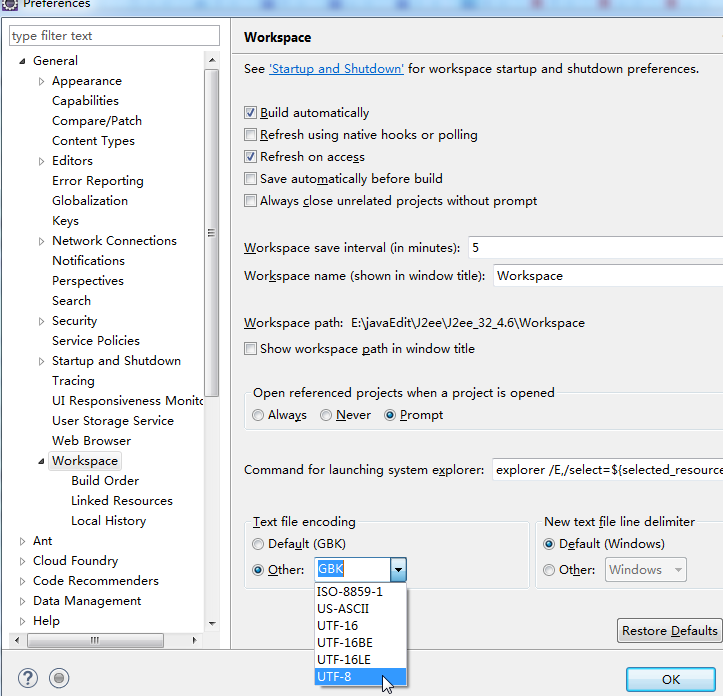Collapse the Workspace tree node

click(41, 461)
